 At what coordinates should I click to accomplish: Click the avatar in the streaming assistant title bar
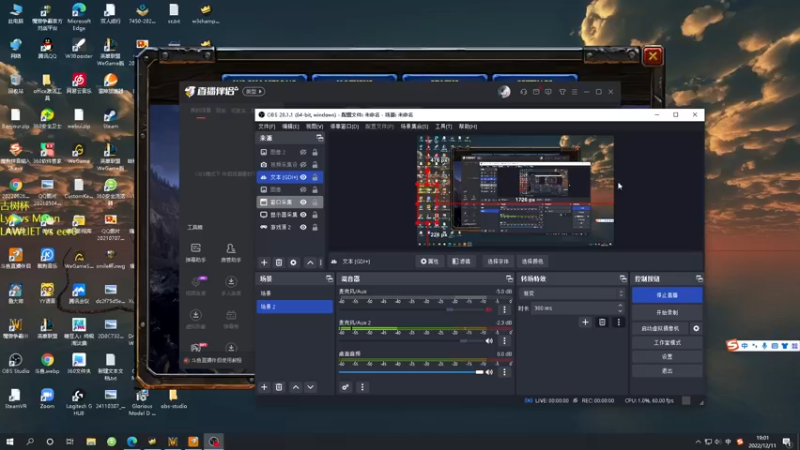(x=504, y=92)
